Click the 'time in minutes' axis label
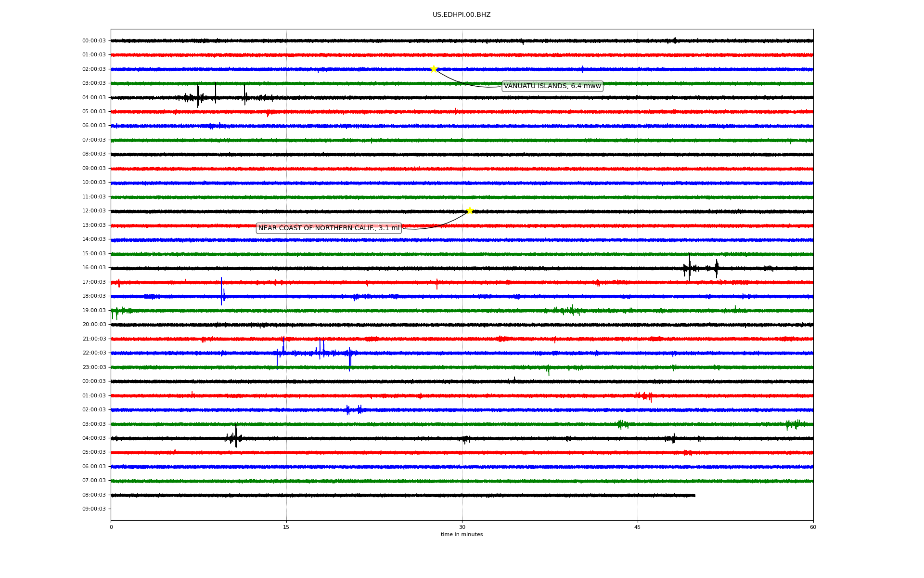 point(461,535)
